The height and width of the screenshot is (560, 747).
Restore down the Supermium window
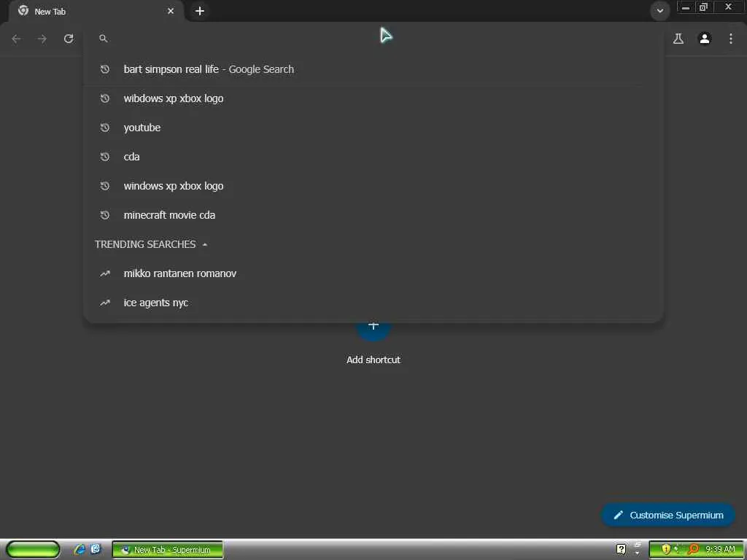point(703,7)
